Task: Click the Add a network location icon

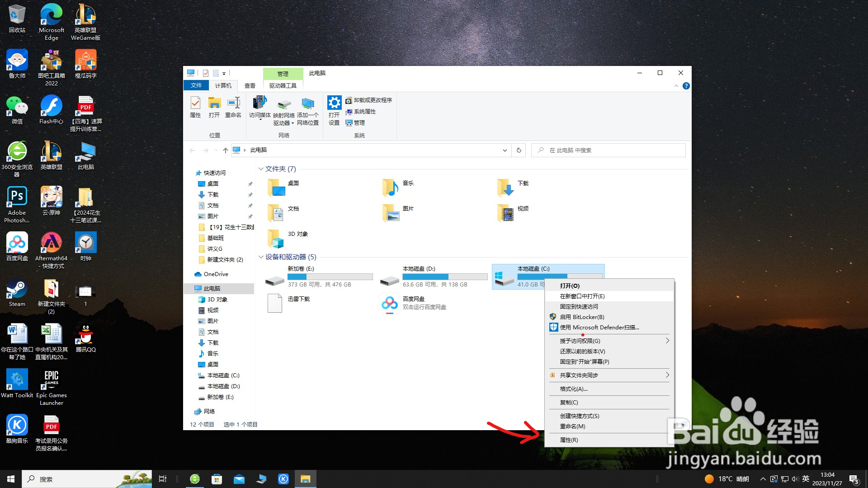Action: click(x=308, y=104)
